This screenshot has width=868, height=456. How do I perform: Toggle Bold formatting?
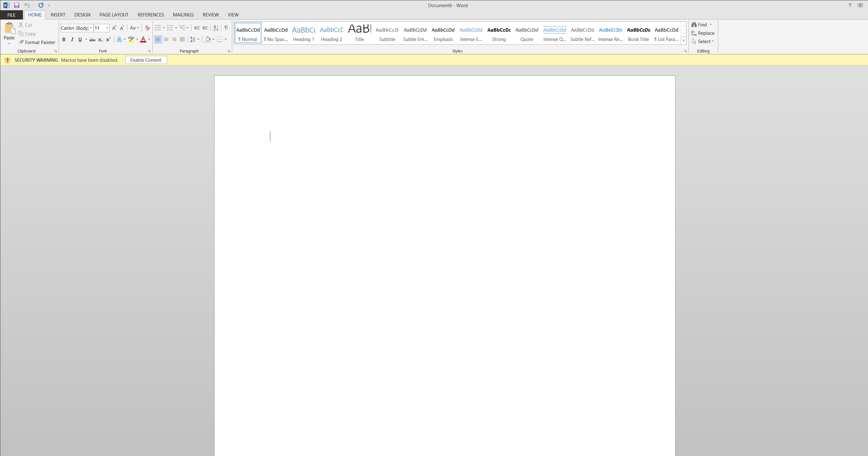coord(64,39)
